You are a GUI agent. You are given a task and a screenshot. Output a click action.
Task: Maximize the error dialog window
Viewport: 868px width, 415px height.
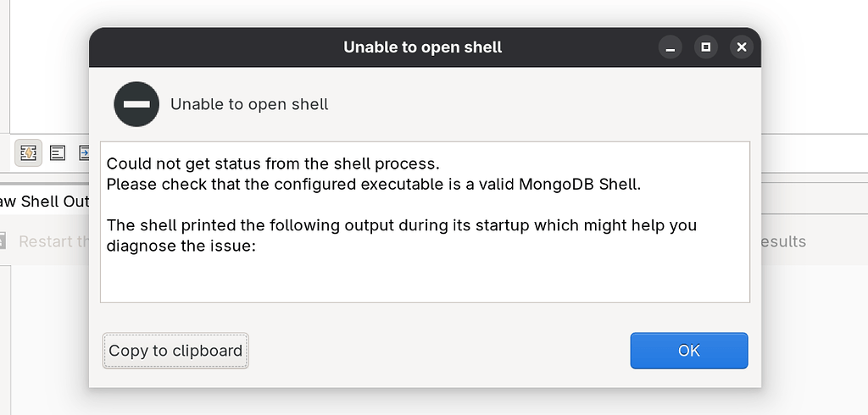705,47
